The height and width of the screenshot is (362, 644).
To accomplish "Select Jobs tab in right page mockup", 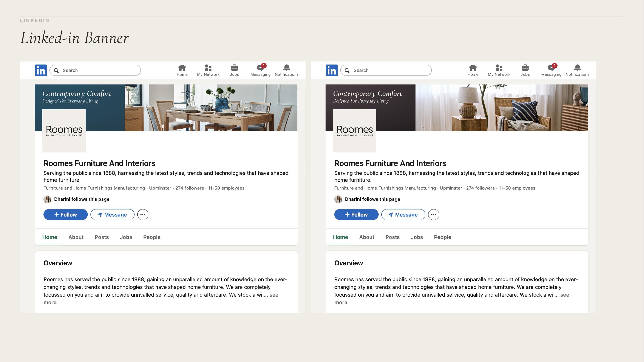I will pyautogui.click(x=417, y=237).
